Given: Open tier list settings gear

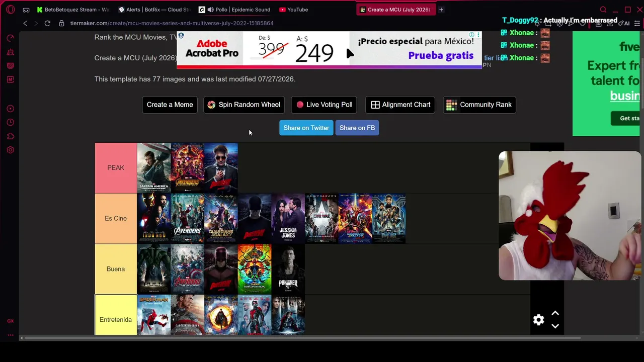Looking at the screenshot, I should tap(539, 320).
